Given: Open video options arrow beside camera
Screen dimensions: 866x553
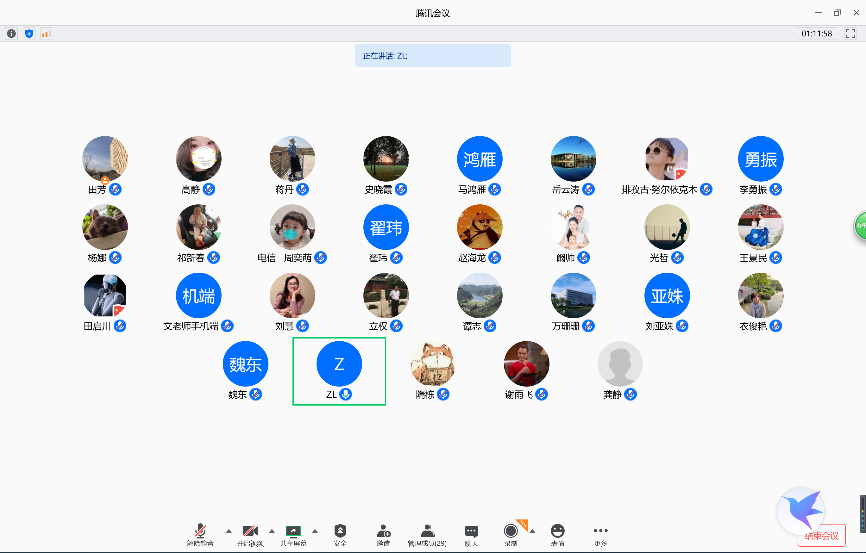Looking at the screenshot, I should pos(273,531).
